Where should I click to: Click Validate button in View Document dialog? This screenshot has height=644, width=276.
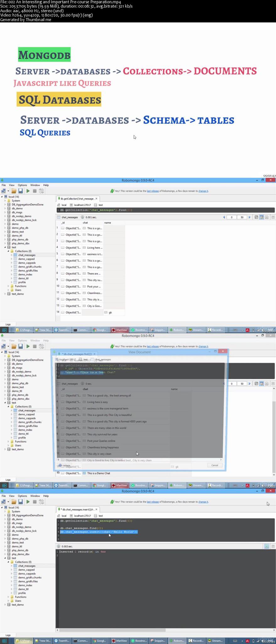pos(65,465)
